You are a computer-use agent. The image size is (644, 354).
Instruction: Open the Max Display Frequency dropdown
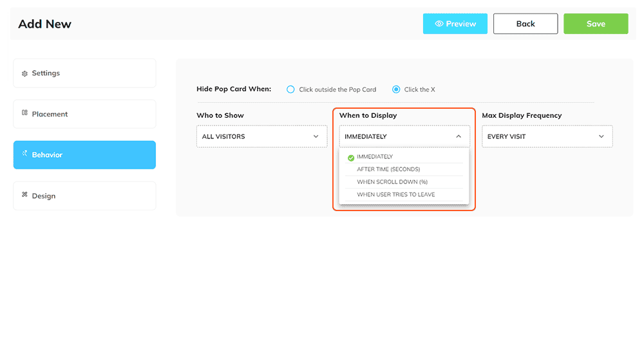point(547,136)
